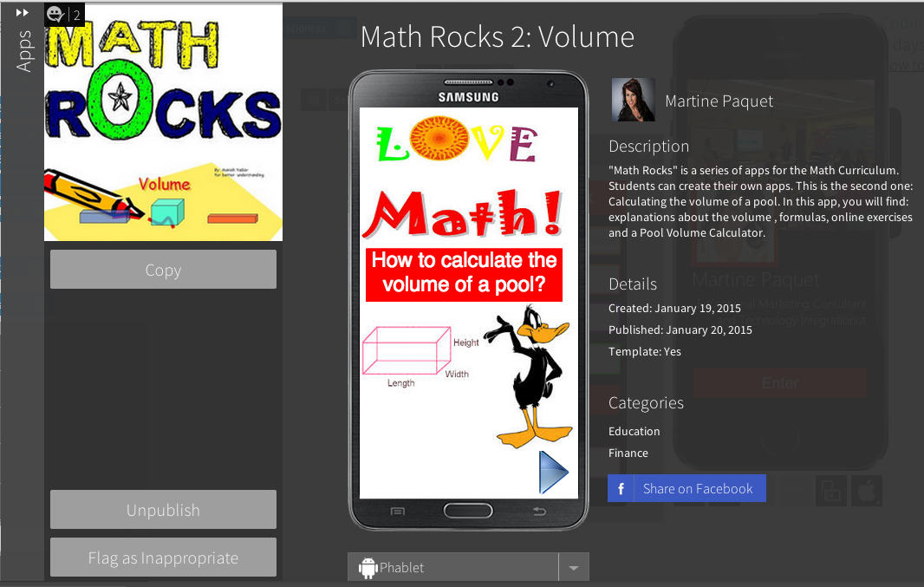This screenshot has height=587, width=924.
Task: Click the 'Published: January 20, 2015' text
Action: click(680, 329)
